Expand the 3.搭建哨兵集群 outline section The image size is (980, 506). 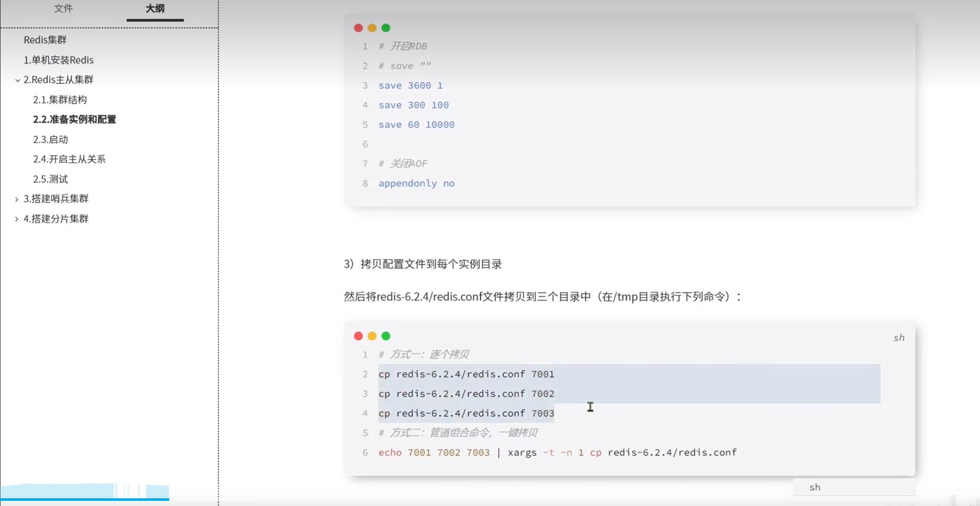click(x=17, y=199)
